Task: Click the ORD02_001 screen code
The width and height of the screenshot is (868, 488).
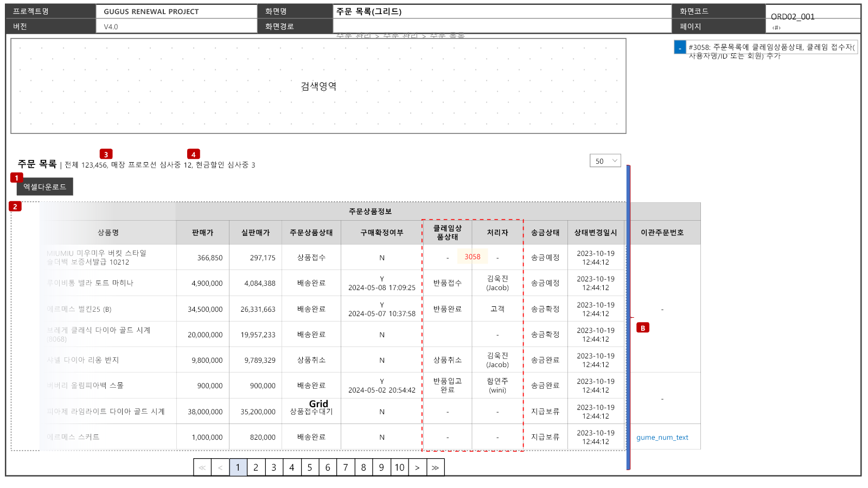Action: click(793, 17)
